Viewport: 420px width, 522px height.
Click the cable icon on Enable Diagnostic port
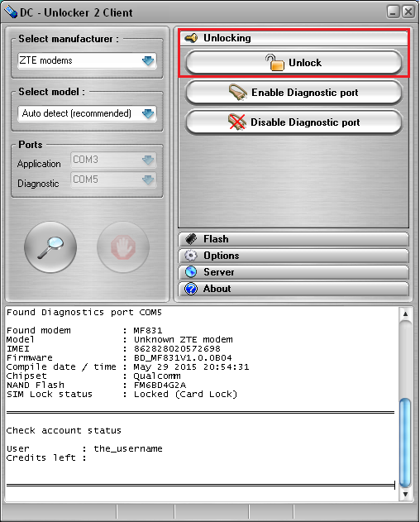(237, 92)
